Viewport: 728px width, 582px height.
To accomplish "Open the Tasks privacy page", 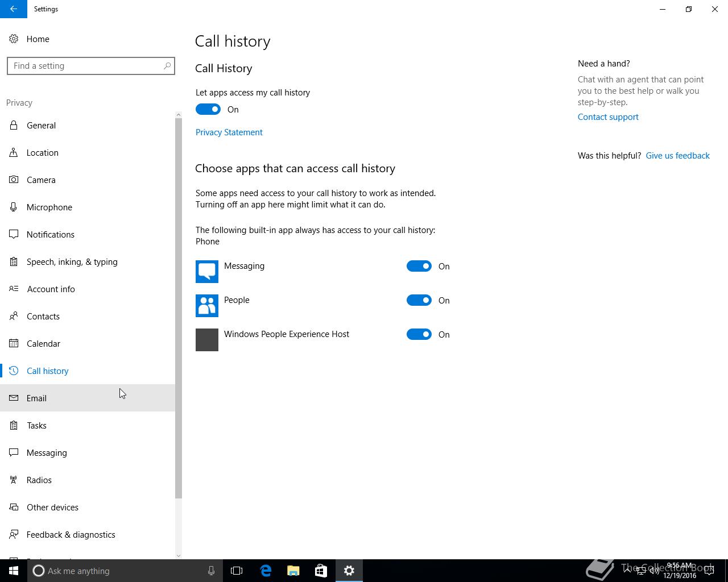I will point(88,425).
